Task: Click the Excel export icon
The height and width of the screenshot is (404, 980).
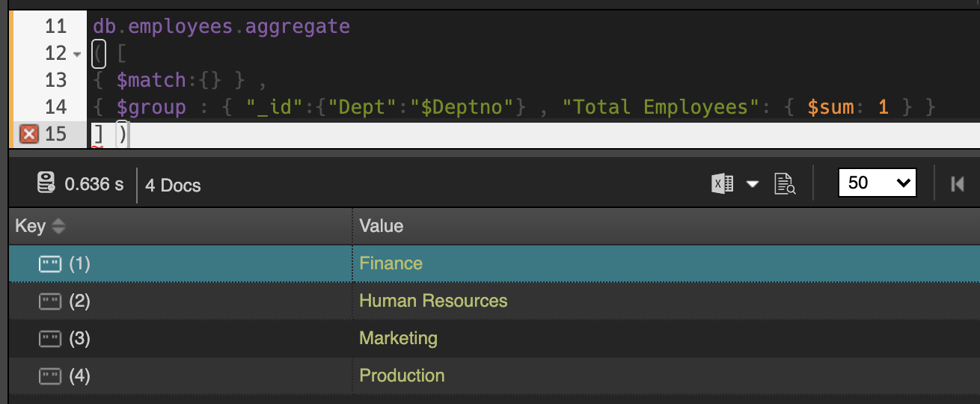Action: click(x=722, y=183)
